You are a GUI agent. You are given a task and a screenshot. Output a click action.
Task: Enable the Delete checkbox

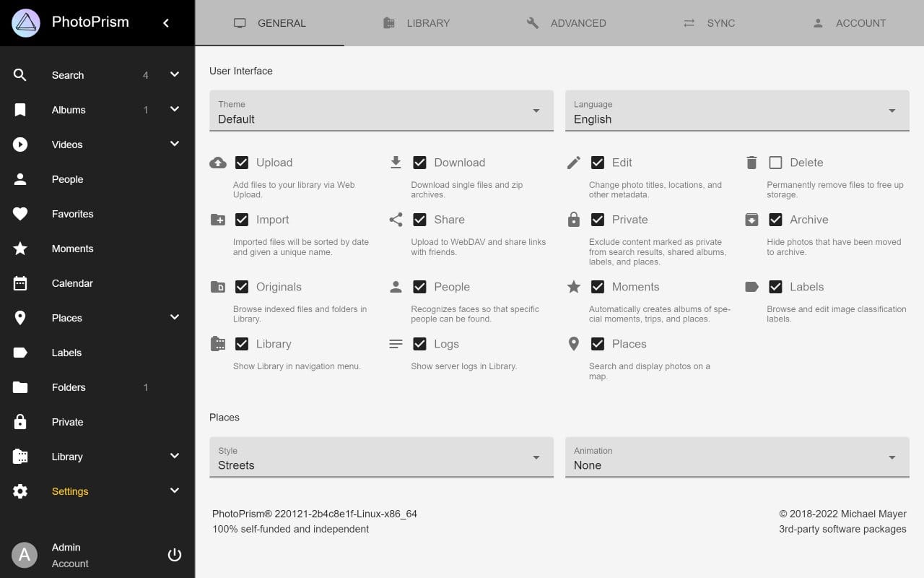(x=775, y=162)
